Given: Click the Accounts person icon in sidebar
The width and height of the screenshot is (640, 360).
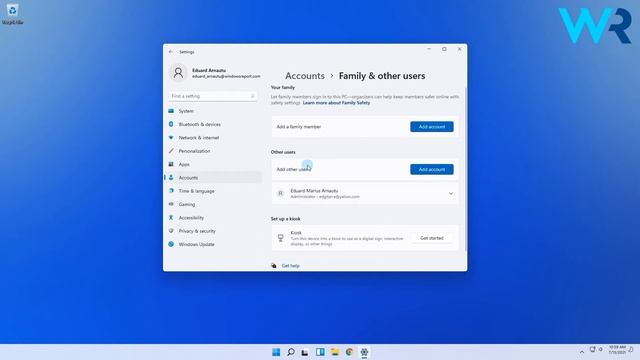Looking at the screenshot, I should (171, 178).
